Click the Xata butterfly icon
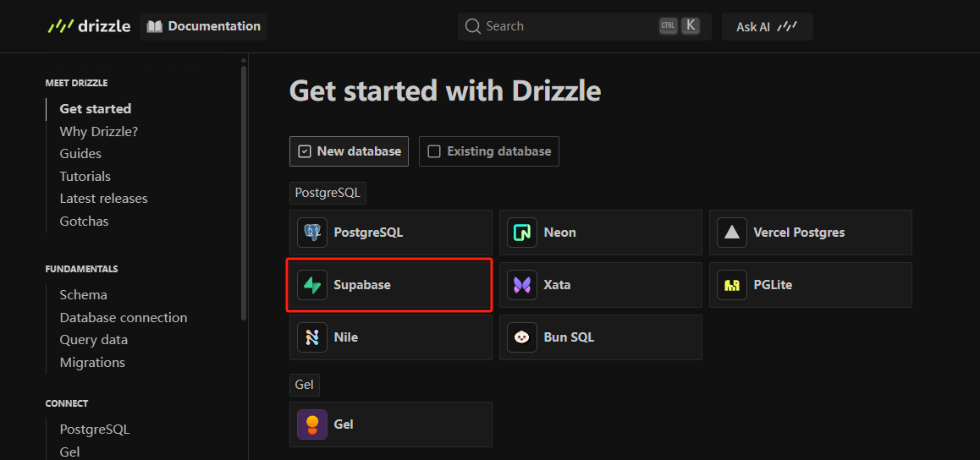 pos(522,285)
